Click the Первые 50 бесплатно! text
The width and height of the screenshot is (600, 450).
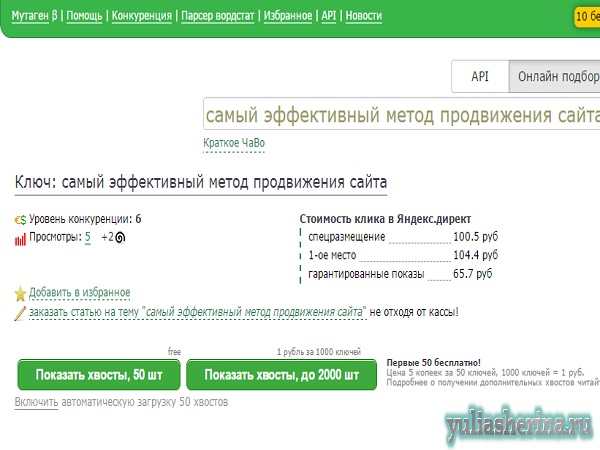(434, 363)
